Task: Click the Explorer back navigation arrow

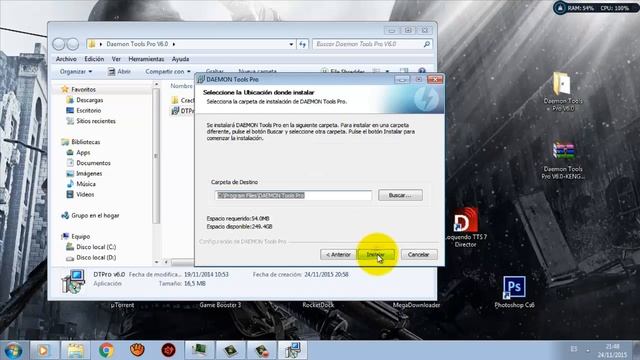Action: pos(59,44)
